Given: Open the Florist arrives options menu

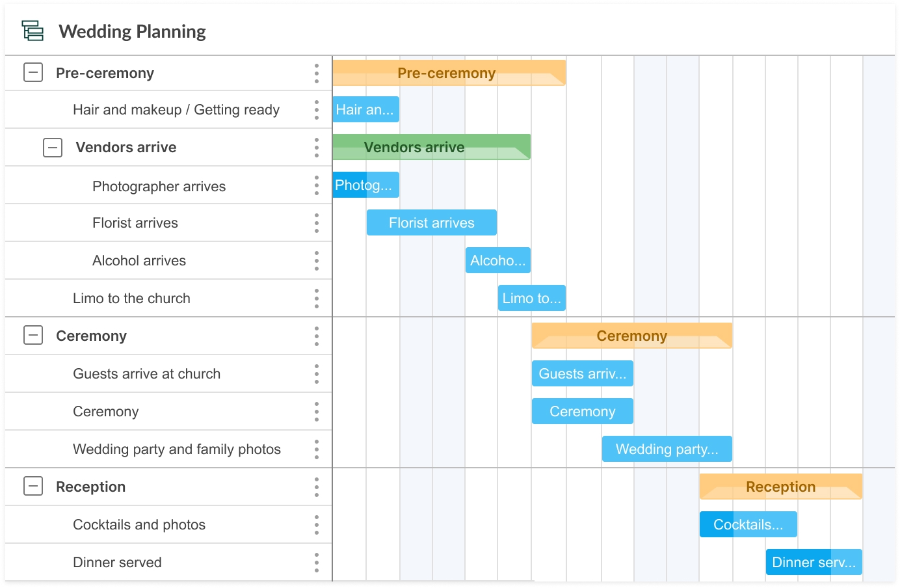Looking at the screenshot, I should [x=317, y=222].
